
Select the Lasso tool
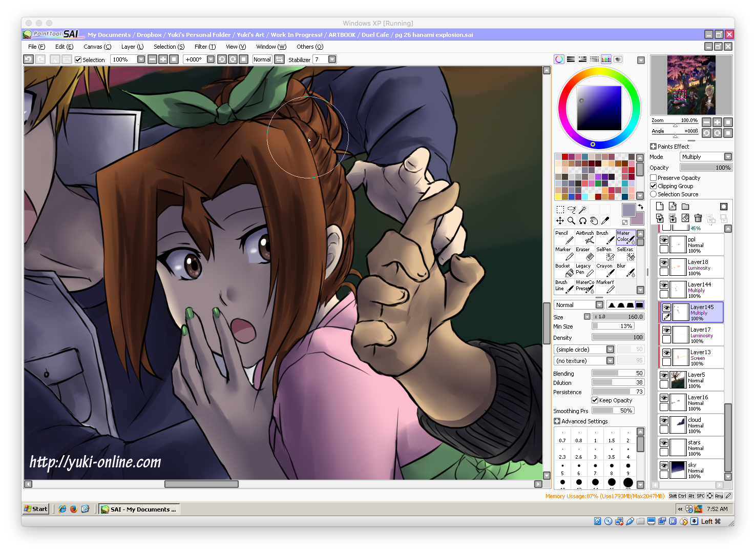point(571,209)
